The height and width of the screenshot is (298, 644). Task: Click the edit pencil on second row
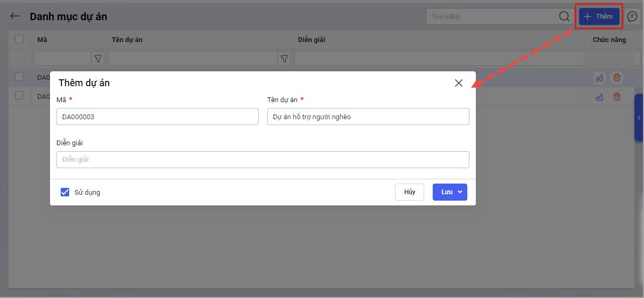600,96
